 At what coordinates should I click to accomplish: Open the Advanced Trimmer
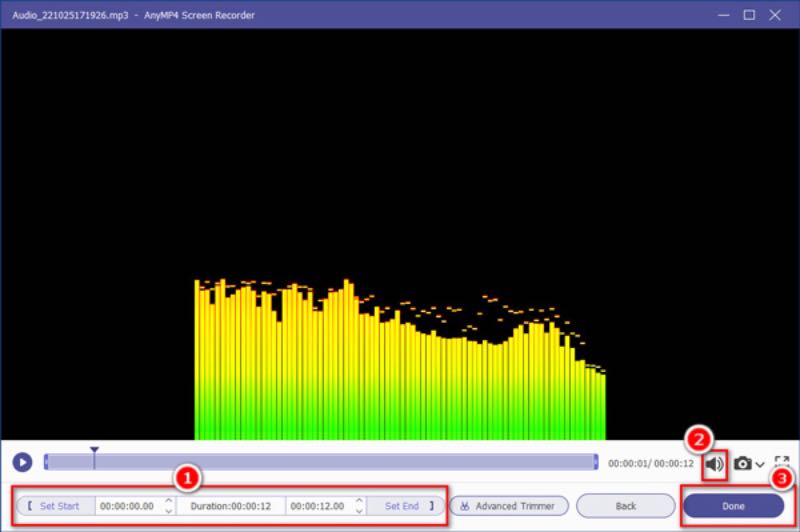(x=509, y=506)
